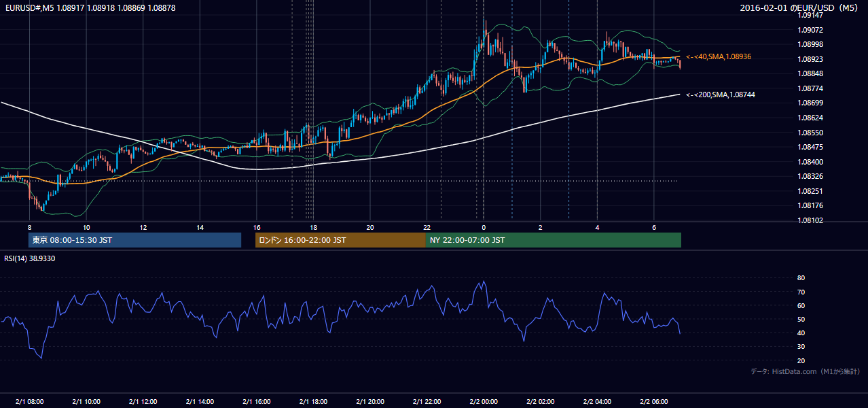Click RSI scale value 30
868x408 pixels.
(x=801, y=347)
